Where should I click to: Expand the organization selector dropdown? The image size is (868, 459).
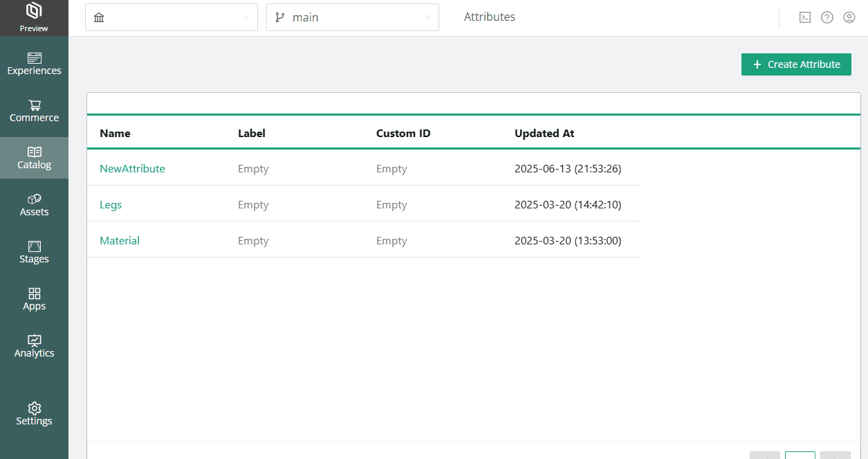click(171, 17)
